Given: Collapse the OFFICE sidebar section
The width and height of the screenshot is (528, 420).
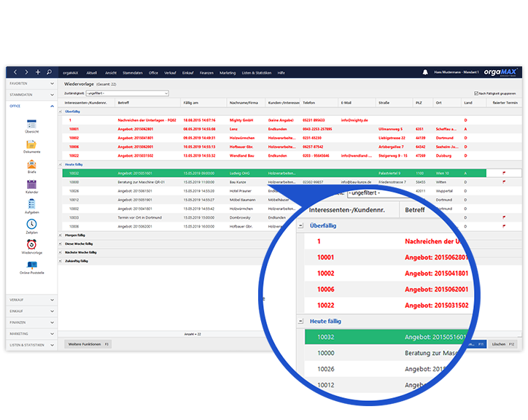Looking at the screenshot, I should 31,106.
